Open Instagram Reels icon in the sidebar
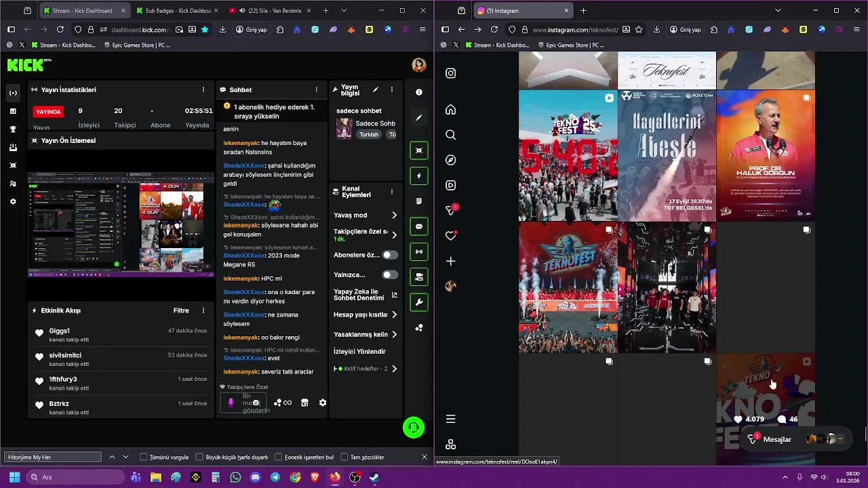The width and height of the screenshot is (868, 488). click(450, 185)
